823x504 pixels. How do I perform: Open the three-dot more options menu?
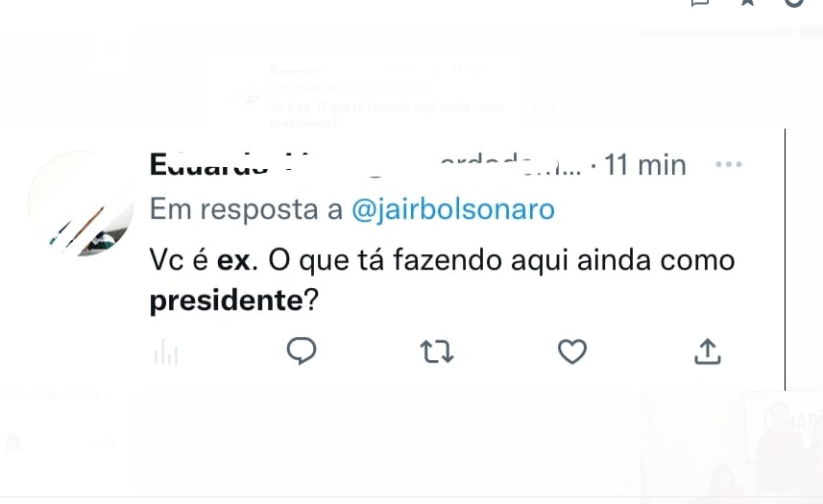coord(729,164)
